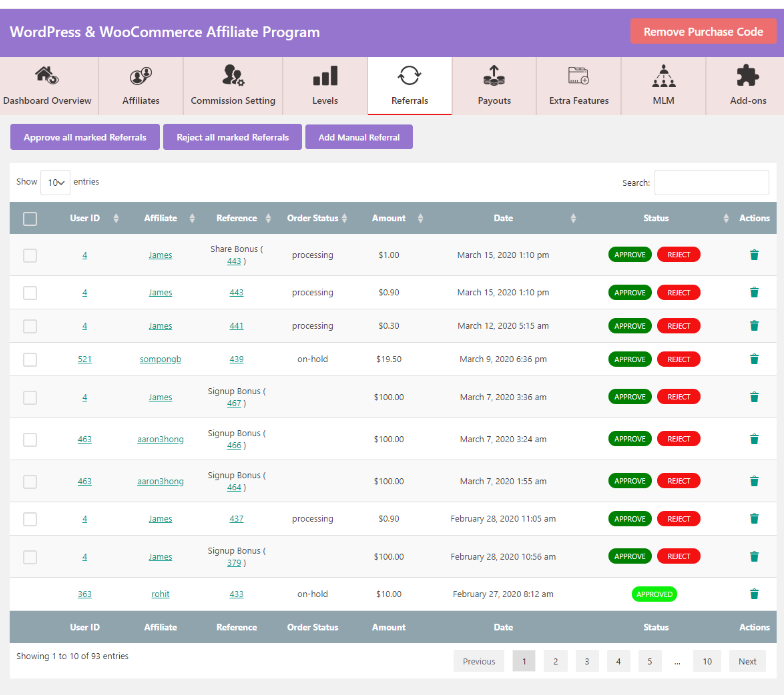Image resolution: width=784 pixels, height=695 pixels.
Task: Sort by Status column arrows
Action: point(726,218)
